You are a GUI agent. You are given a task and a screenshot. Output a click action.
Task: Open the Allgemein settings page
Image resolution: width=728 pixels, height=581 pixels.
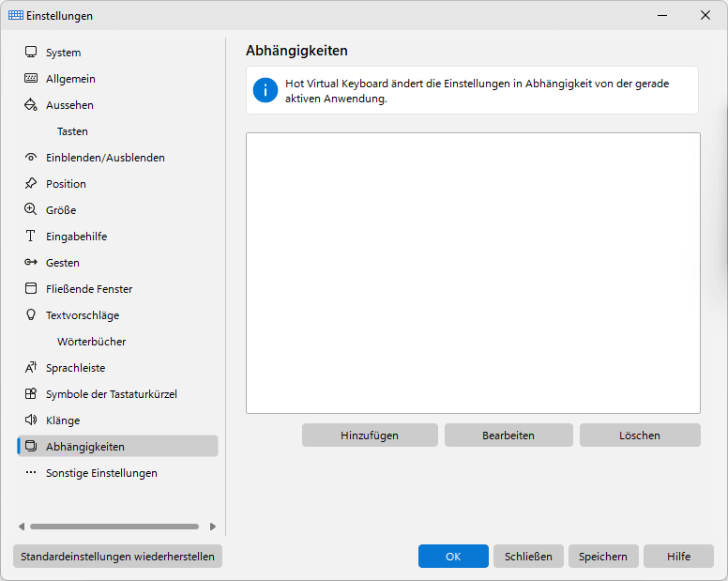(117, 79)
